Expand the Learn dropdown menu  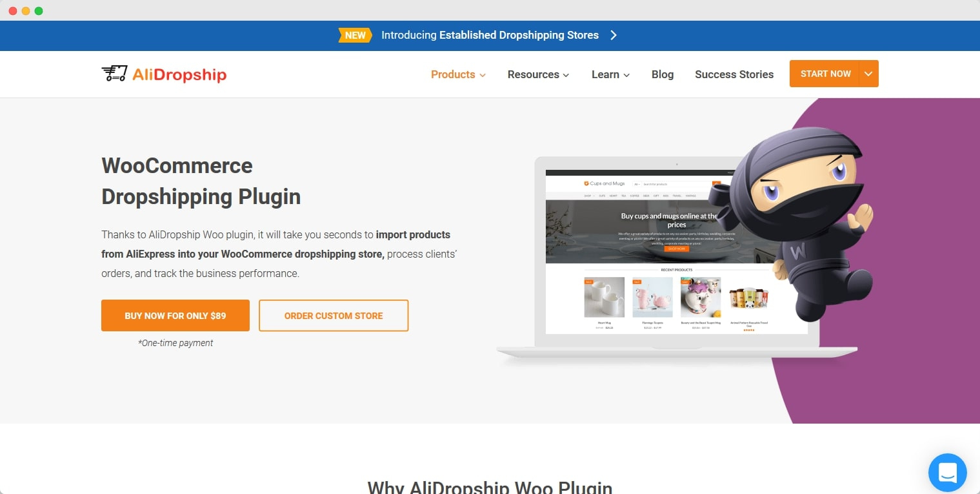coord(610,74)
